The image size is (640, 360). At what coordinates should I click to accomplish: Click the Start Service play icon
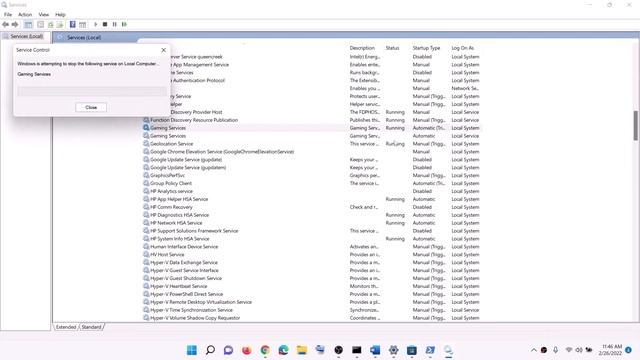coord(96,24)
